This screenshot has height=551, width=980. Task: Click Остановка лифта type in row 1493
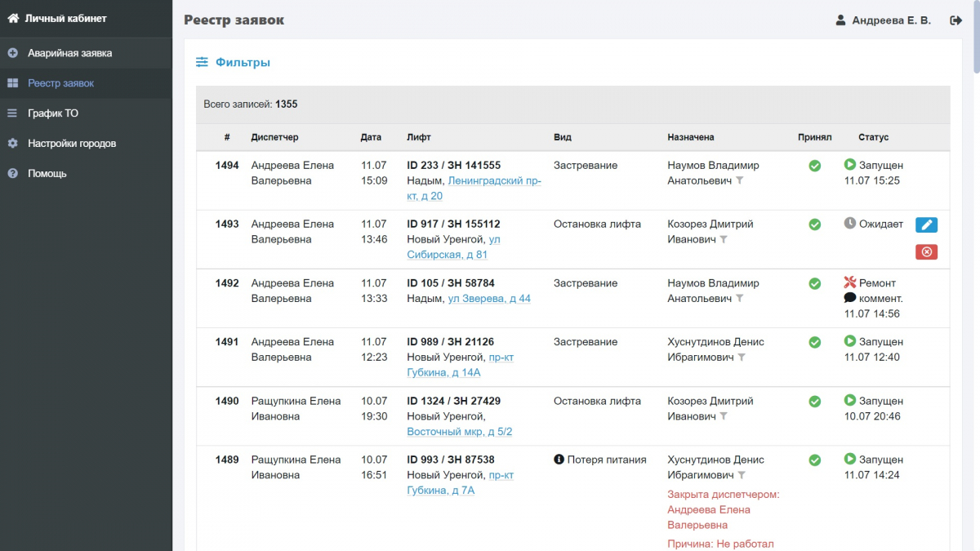[597, 224]
